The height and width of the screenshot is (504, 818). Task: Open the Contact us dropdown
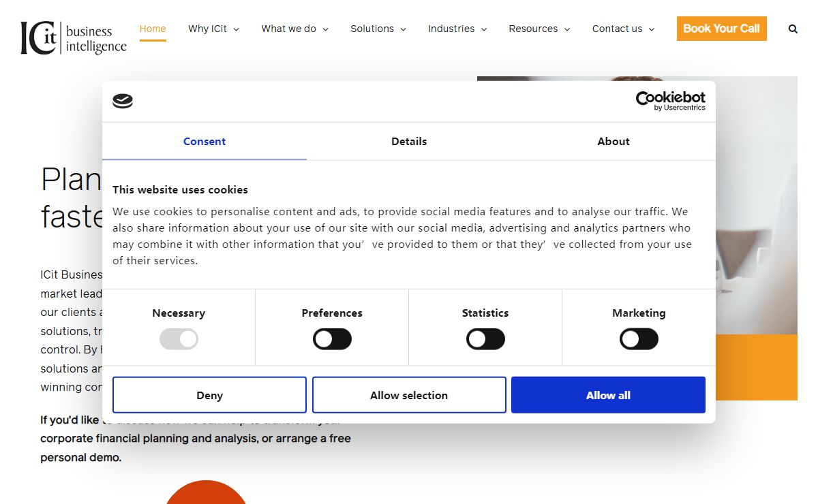623,29
